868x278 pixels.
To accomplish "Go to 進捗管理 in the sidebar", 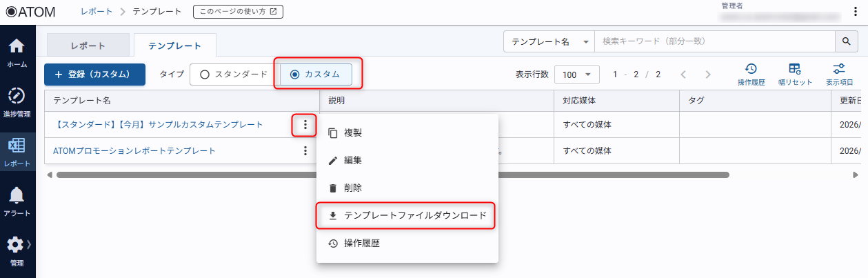I will pyautogui.click(x=17, y=102).
